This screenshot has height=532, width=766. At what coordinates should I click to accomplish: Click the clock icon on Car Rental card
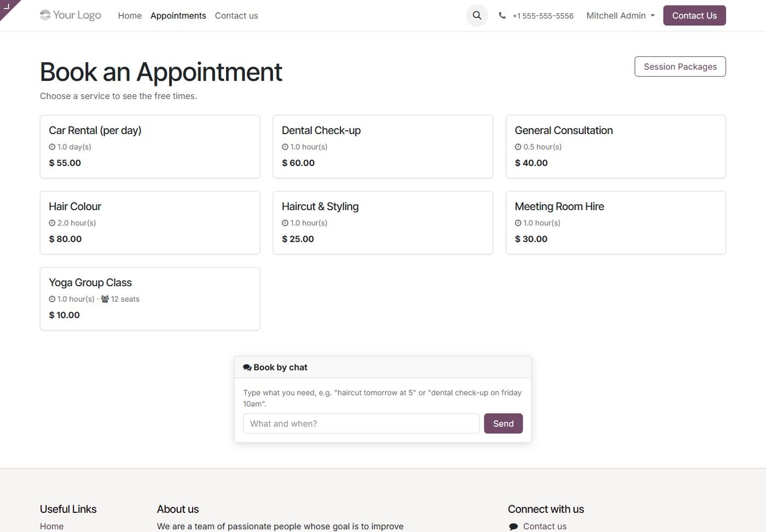click(x=52, y=147)
